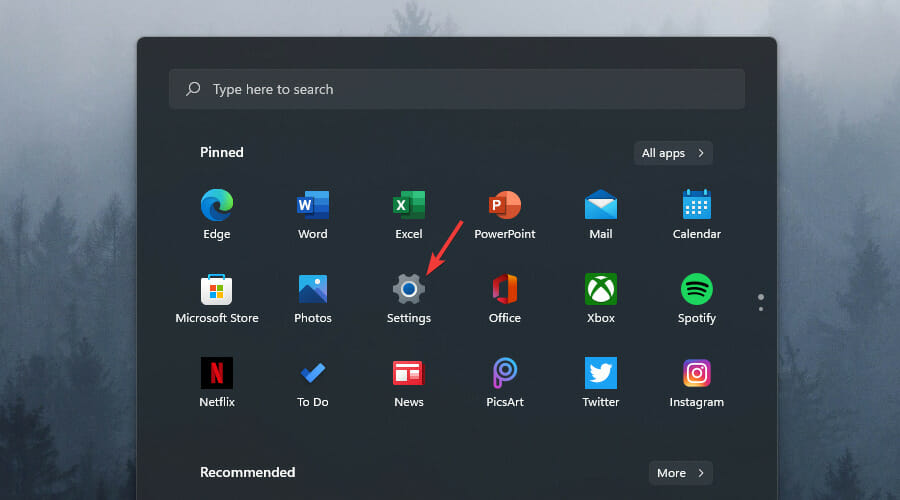900x500 pixels.
Task: Open Spotify from pinned apps
Action: click(697, 290)
